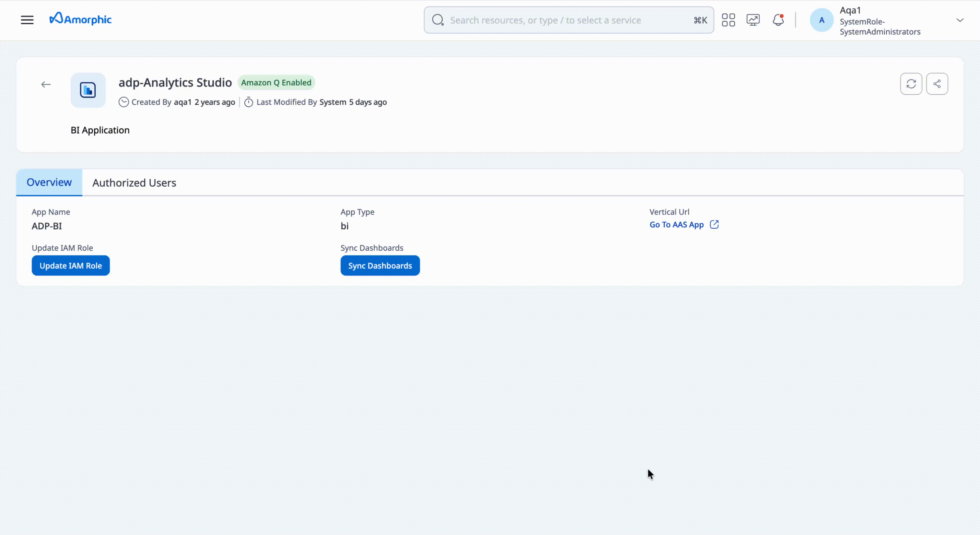Screen dimensions: 980x535
Task: Click the Amorphic logo
Action: [x=80, y=19]
